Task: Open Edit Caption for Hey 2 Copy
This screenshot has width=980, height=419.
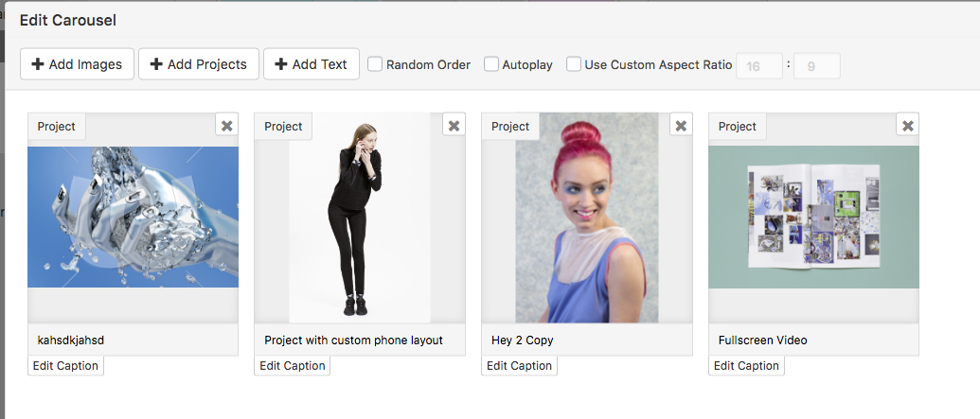Action: click(520, 366)
